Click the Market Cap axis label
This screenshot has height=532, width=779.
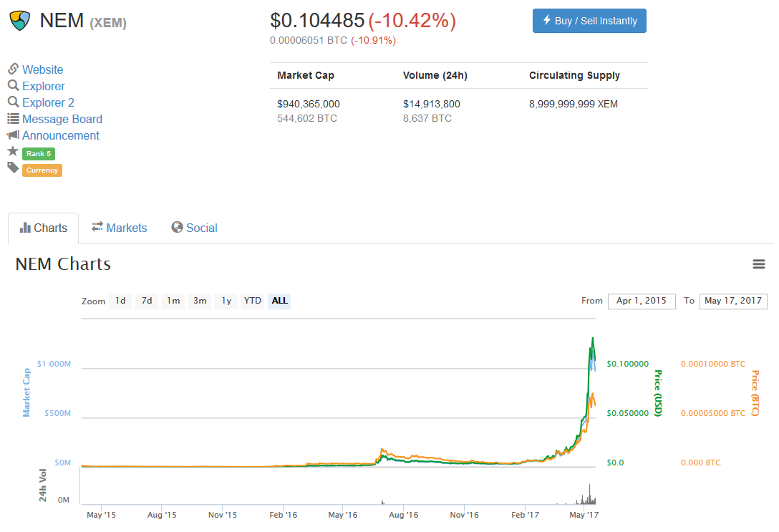click(26, 392)
